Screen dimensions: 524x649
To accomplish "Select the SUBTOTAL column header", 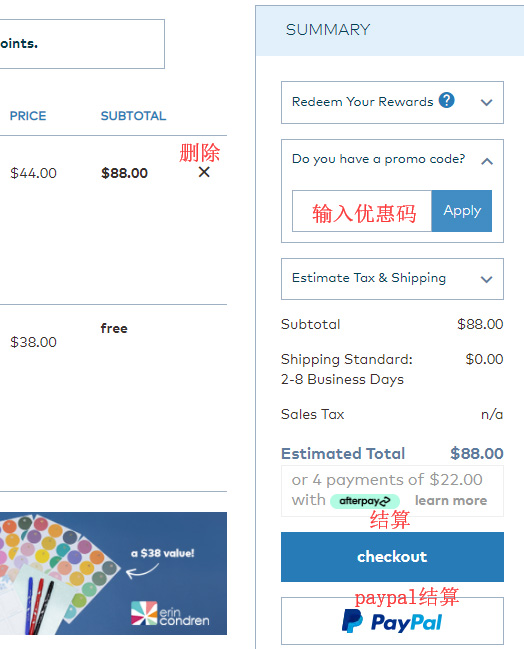I will point(133,116).
